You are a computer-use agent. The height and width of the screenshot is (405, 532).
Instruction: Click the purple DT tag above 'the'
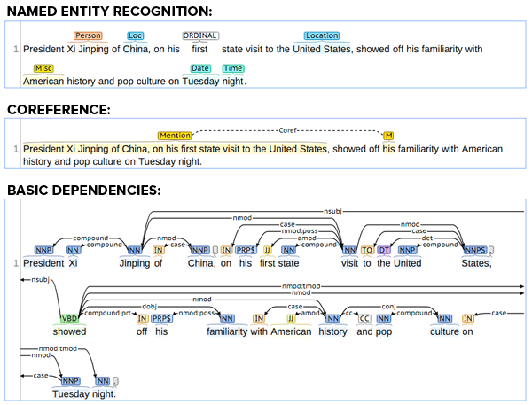384,251
